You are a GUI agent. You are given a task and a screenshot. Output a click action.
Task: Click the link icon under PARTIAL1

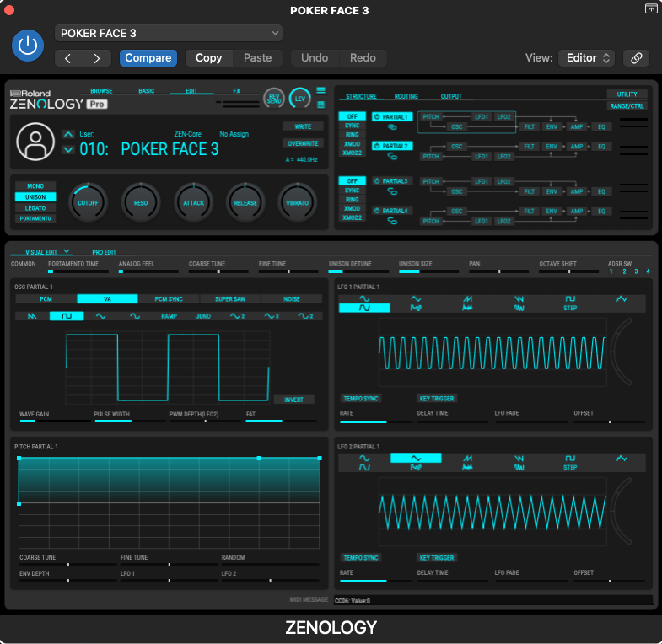(x=392, y=127)
